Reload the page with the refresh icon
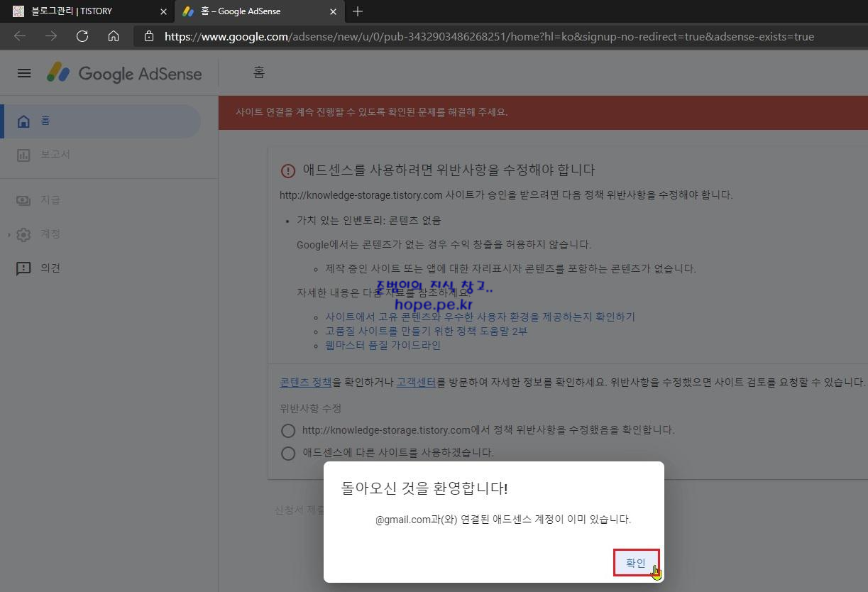Image resolution: width=868 pixels, height=592 pixels. point(82,36)
